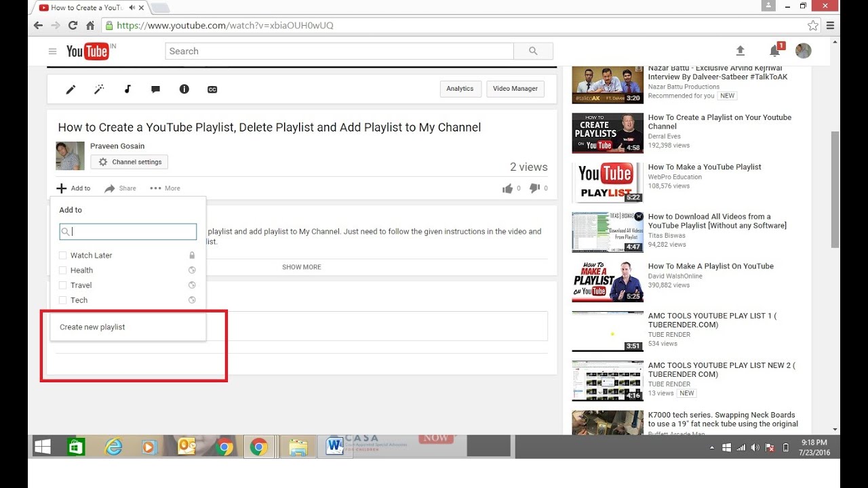This screenshot has width=868, height=488.
Task: Click in the playlist search field
Action: [x=128, y=231]
